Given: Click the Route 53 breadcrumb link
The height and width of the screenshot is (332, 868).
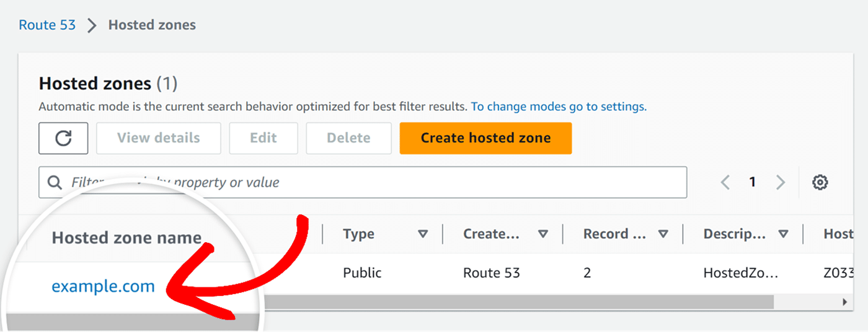Looking at the screenshot, I should point(47,25).
